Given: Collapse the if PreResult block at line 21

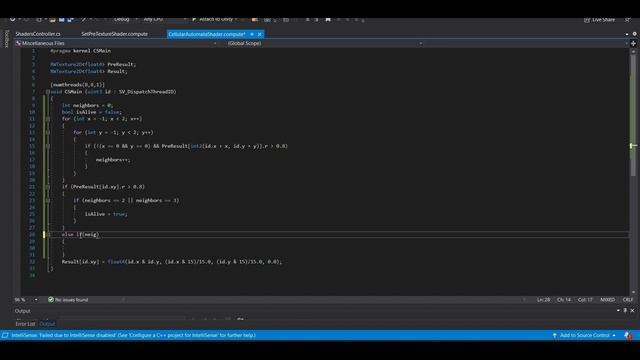Looking at the screenshot, I should point(48,187).
